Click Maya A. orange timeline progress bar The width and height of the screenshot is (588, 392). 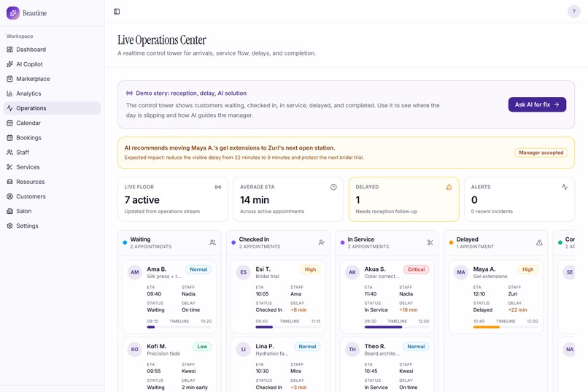(x=505, y=327)
